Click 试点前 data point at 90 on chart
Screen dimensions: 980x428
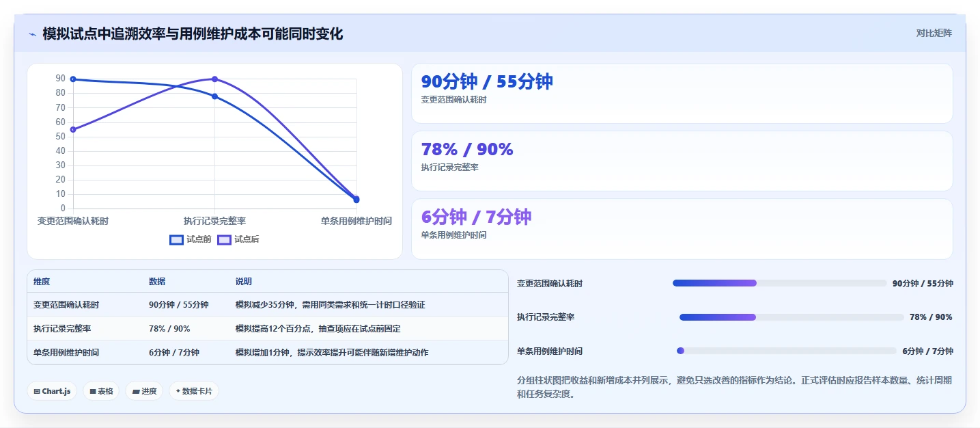coord(73,79)
